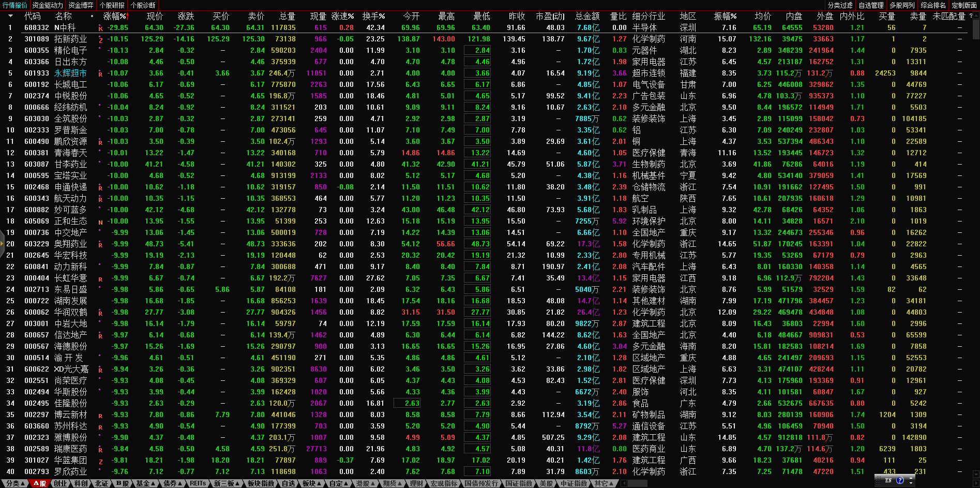Click the question mark after 未匹配量 column
Viewport: 980px width, 488px height.
pos(971,16)
